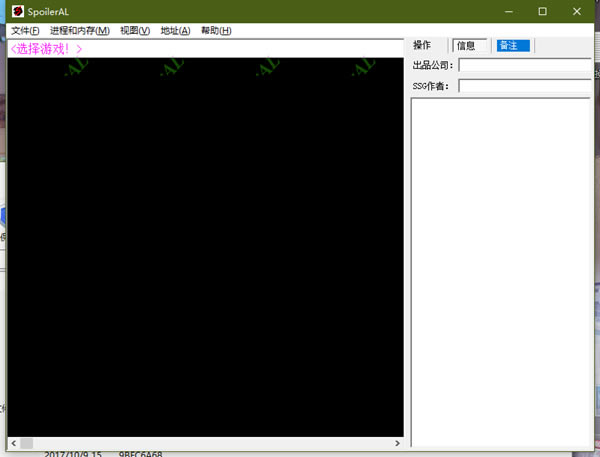Open the 帮助(H) menu
Screen dimensions: 600x457
[216, 31]
